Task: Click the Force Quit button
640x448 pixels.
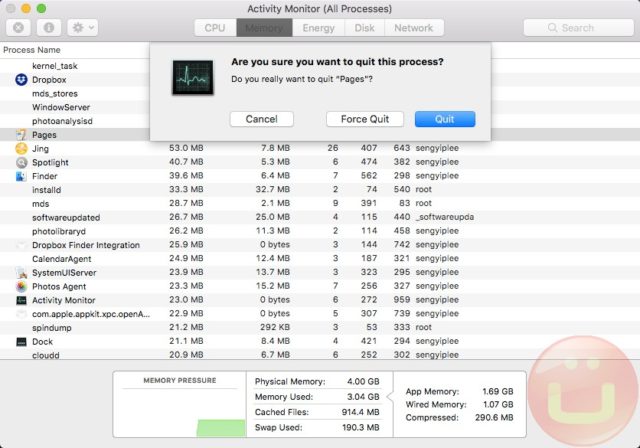Action: [x=365, y=119]
